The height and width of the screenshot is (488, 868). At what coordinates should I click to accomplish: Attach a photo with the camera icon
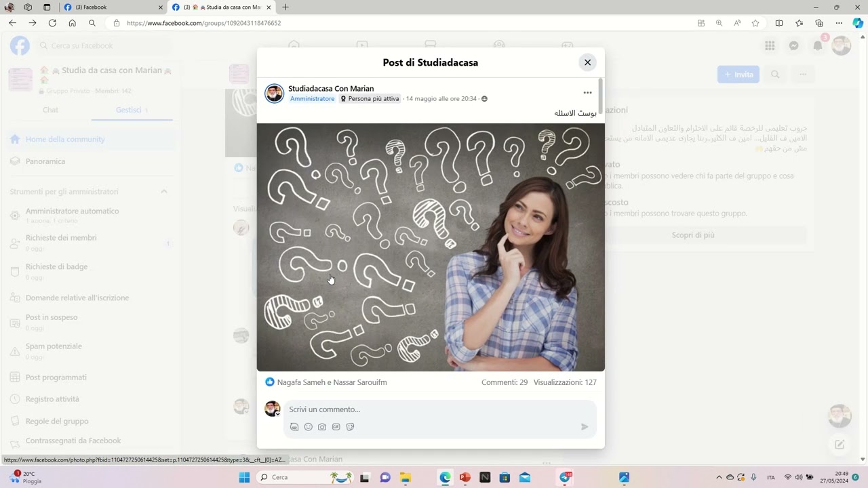pyautogui.click(x=322, y=427)
